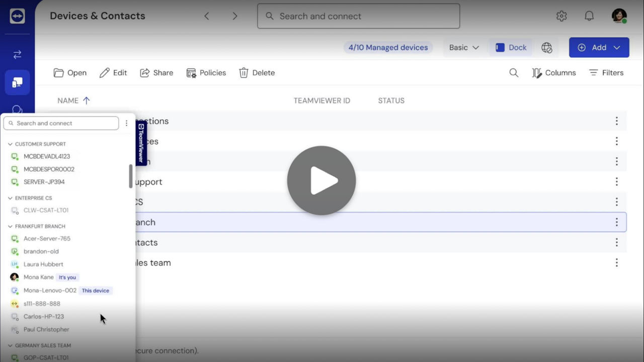
Task: Click the dock panel search field
Action: [61, 123]
